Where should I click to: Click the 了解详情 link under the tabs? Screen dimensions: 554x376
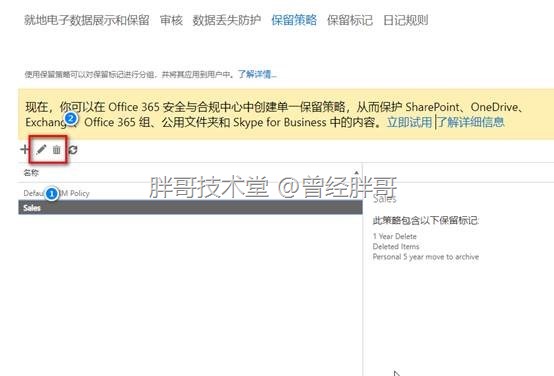point(257,74)
